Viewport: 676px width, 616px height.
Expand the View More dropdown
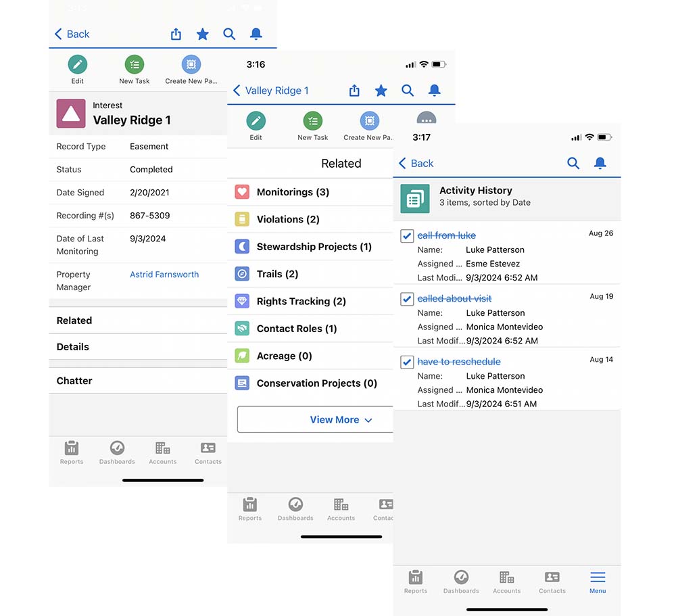[x=340, y=420]
